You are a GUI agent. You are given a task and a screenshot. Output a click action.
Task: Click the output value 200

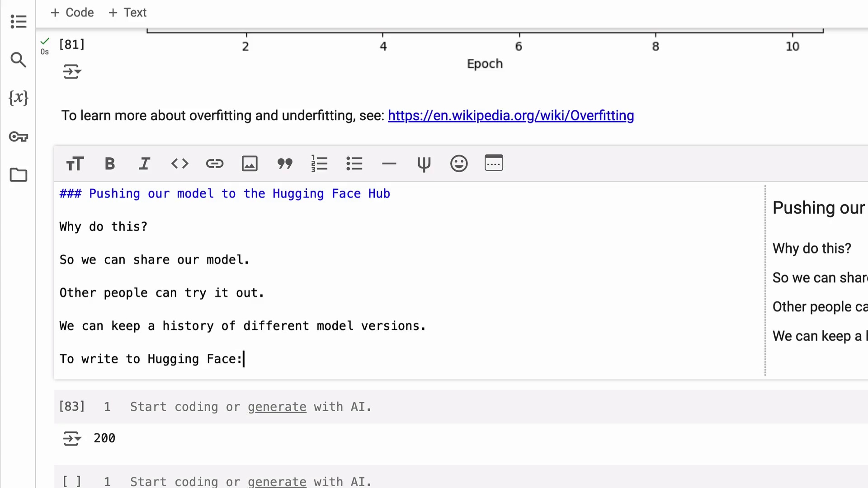click(x=104, y=438)
